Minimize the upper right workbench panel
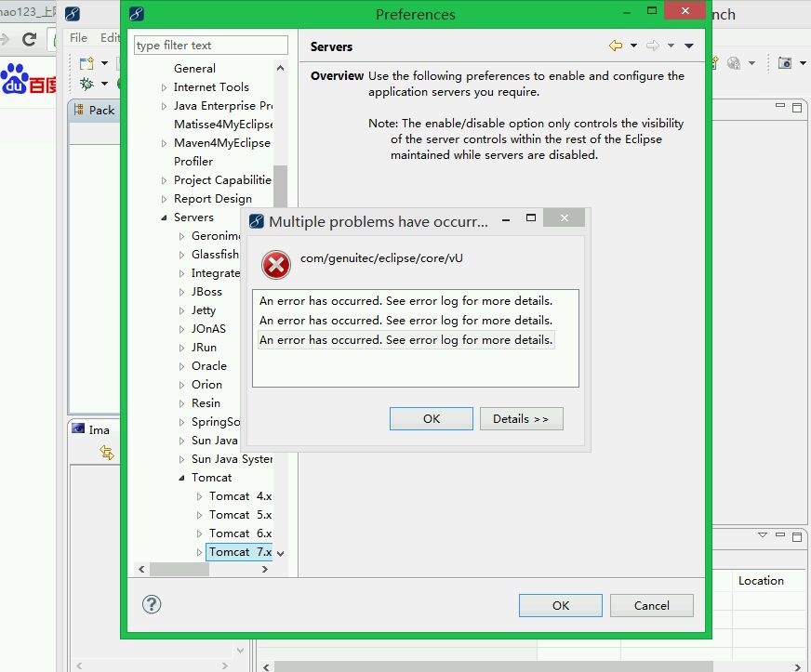This screenshot has height=672, width=811. coord(780,105)
